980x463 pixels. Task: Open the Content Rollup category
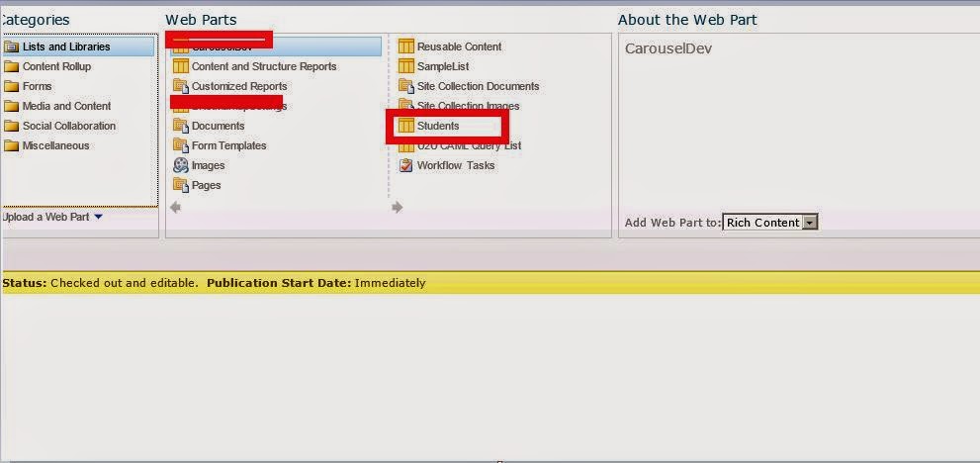pyautogui.click(x=57, y=66)
